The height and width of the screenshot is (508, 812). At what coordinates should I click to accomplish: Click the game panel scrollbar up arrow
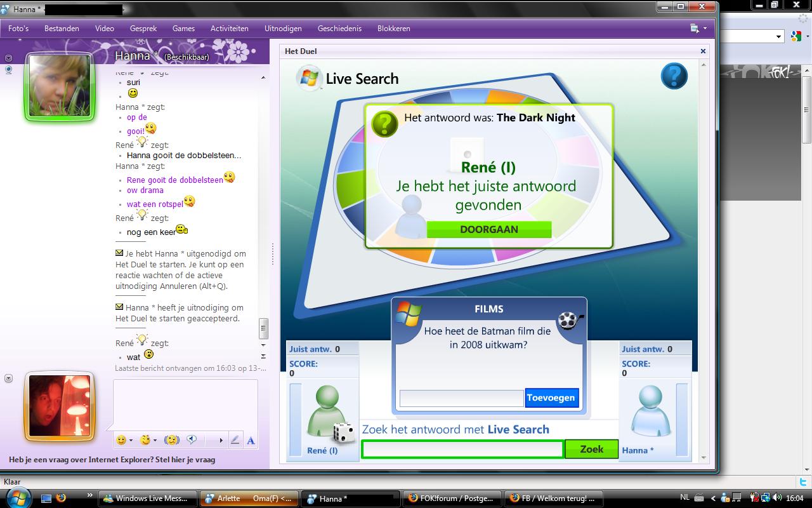click(703, 65)
